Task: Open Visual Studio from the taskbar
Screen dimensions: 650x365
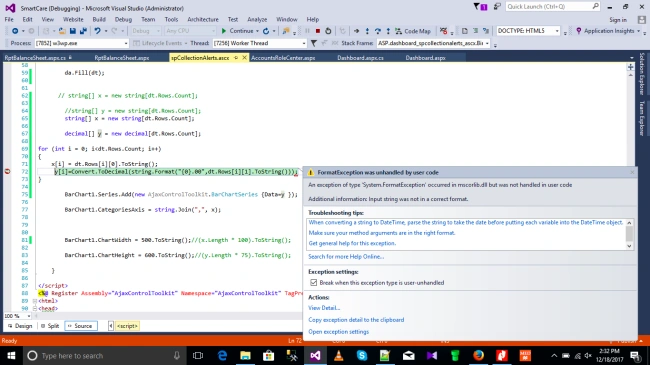Action: coord(315,355)
